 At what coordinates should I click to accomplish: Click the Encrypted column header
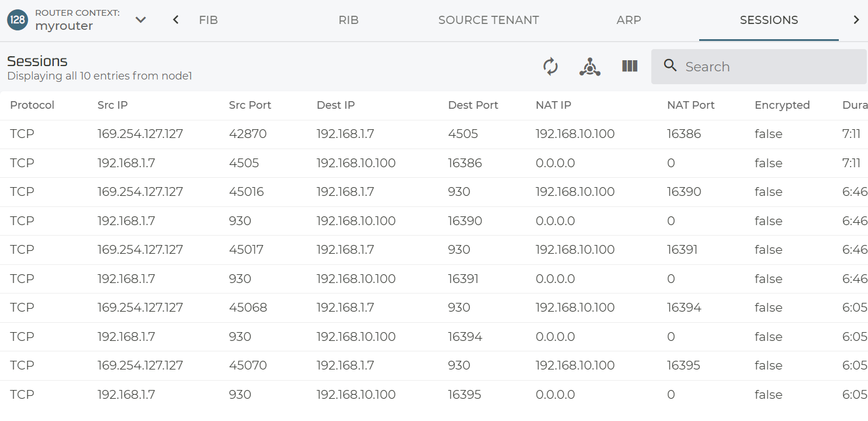(782, 105)
